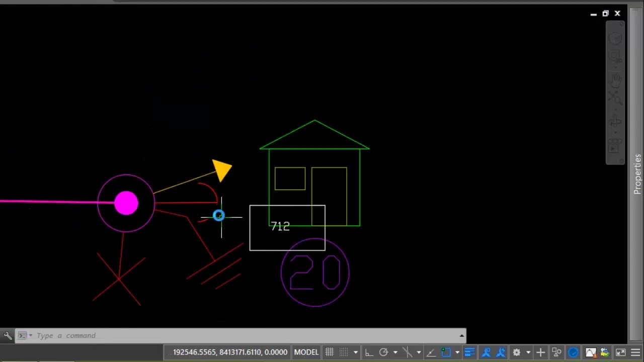Image resolution: width=644 pixels, height=362 pixels.
Task: Expand command history with up arrow
Action: coord(461,335)
